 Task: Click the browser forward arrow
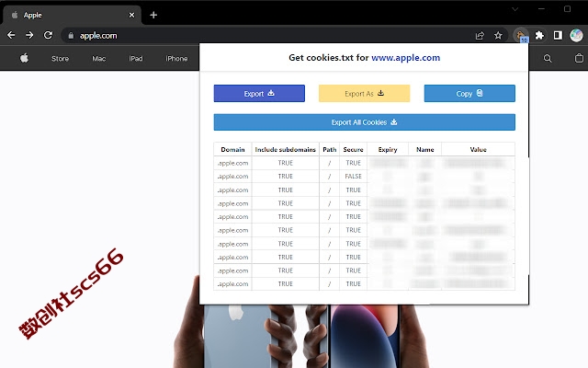click(x=29, y=35)
